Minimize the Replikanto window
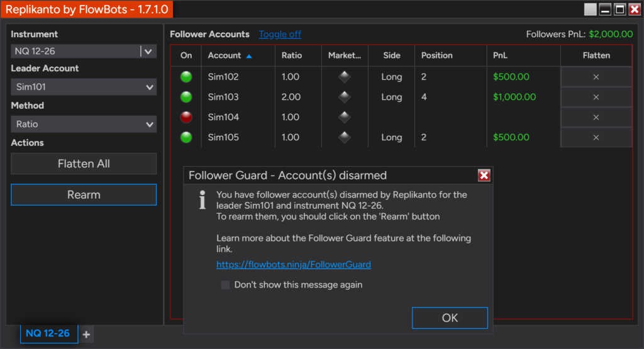Viewport: 644px width, 349px height. pyautogui.click(x=605, y=9)
